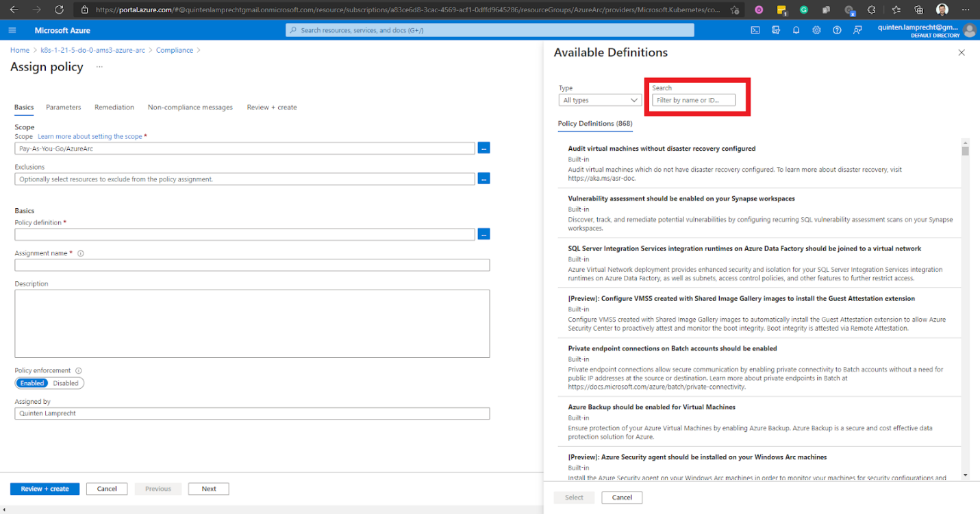Click Review + create button at bottom

click(x=45, y=489)
